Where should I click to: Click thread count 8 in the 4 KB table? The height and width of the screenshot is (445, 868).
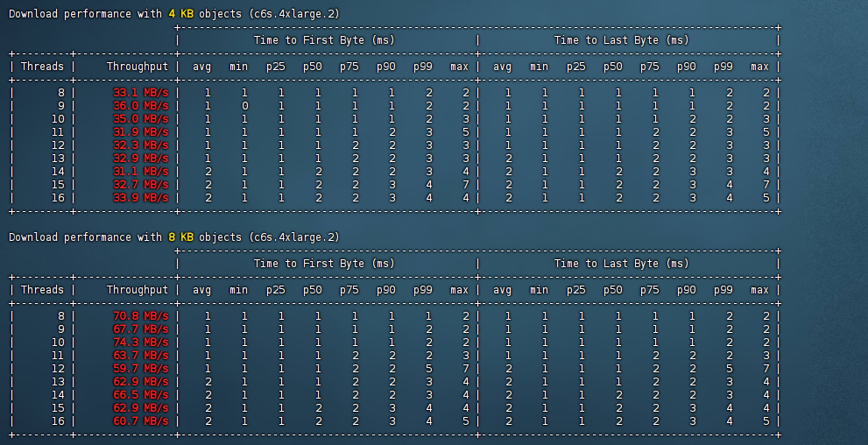pos(61,93)
